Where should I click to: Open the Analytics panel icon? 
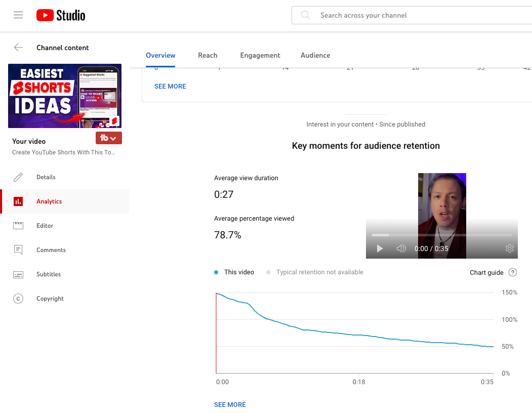click(x=18, y=201)
